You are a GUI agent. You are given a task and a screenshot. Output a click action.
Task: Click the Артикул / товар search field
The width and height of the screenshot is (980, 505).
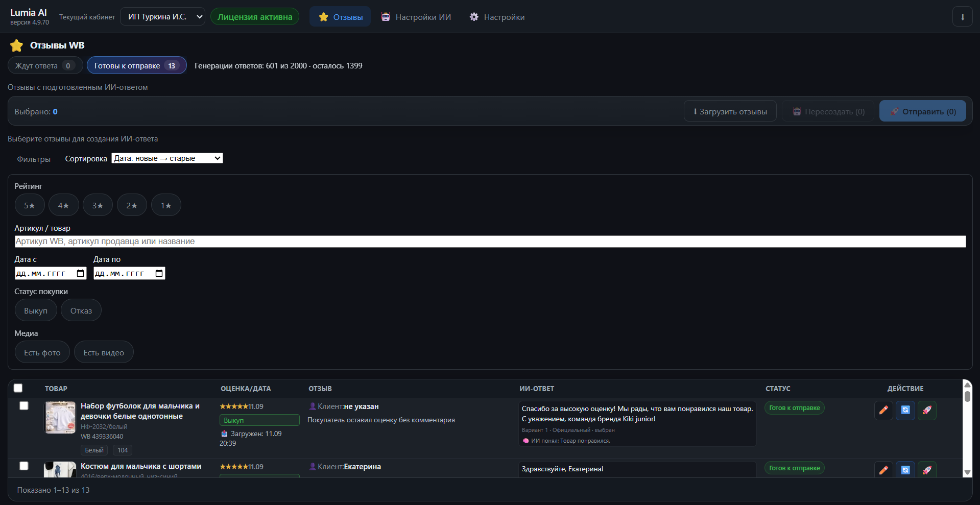coord(490,241)
